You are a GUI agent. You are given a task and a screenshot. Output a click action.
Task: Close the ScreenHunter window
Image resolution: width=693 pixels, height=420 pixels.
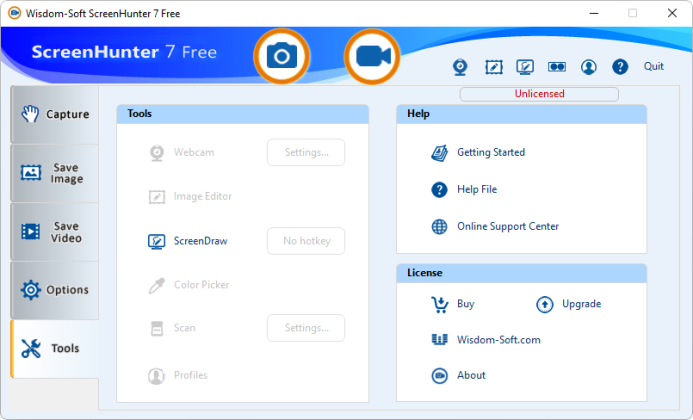[672, 13]
